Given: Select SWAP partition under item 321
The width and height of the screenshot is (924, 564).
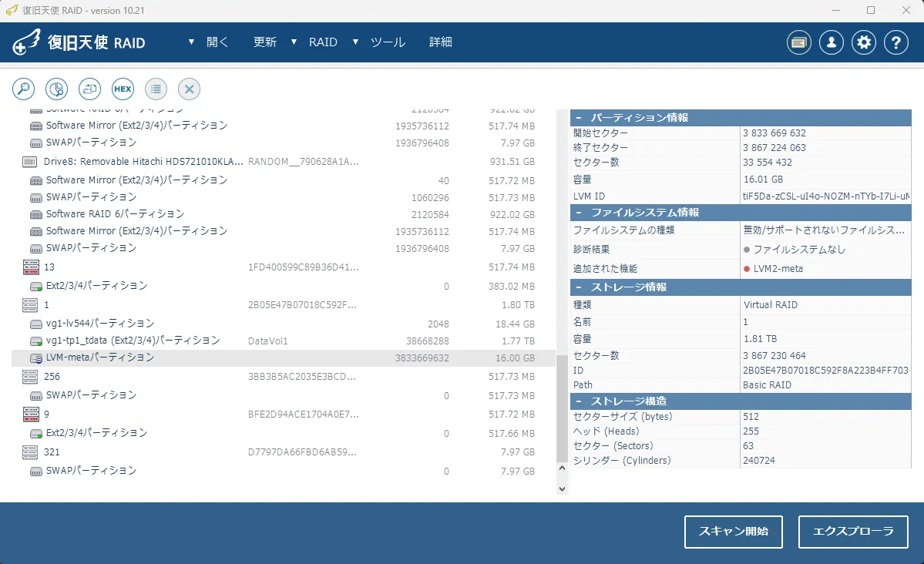Looking at the screenshot, I should point(283,471).
